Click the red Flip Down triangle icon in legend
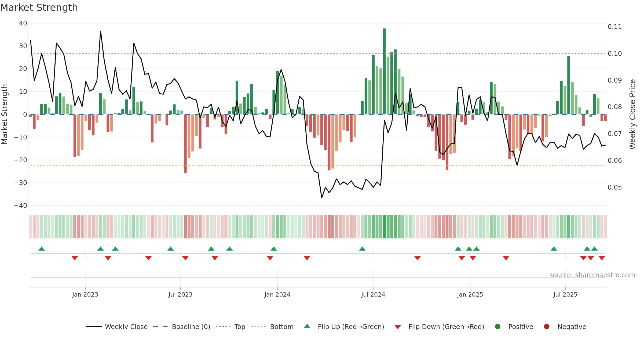 398,327
